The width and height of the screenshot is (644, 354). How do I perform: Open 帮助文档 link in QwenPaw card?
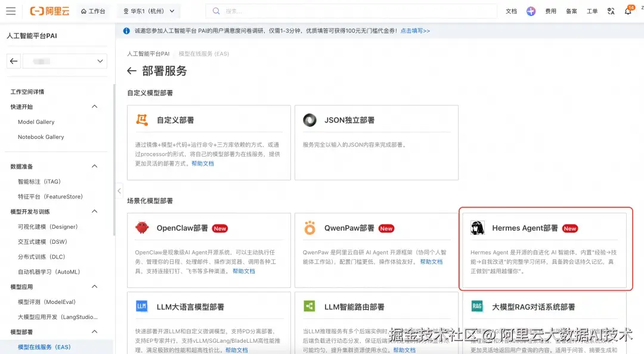[431, 262]
